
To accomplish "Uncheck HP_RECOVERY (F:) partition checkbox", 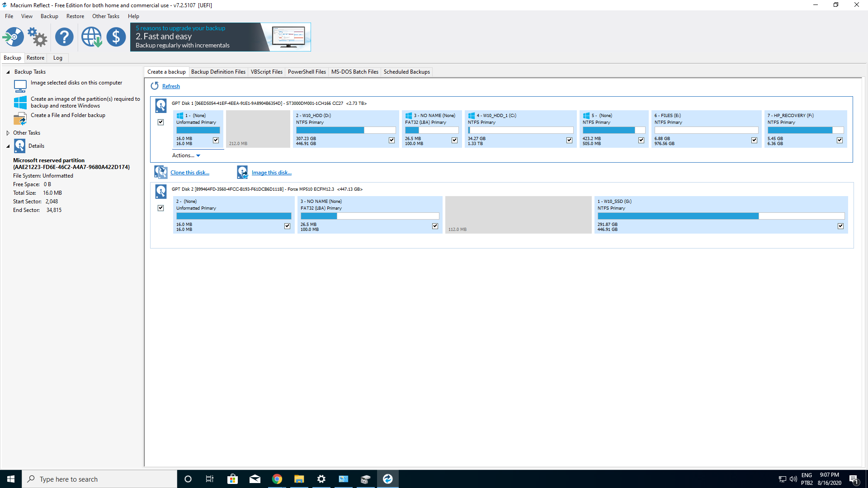I will pos(840,140).
